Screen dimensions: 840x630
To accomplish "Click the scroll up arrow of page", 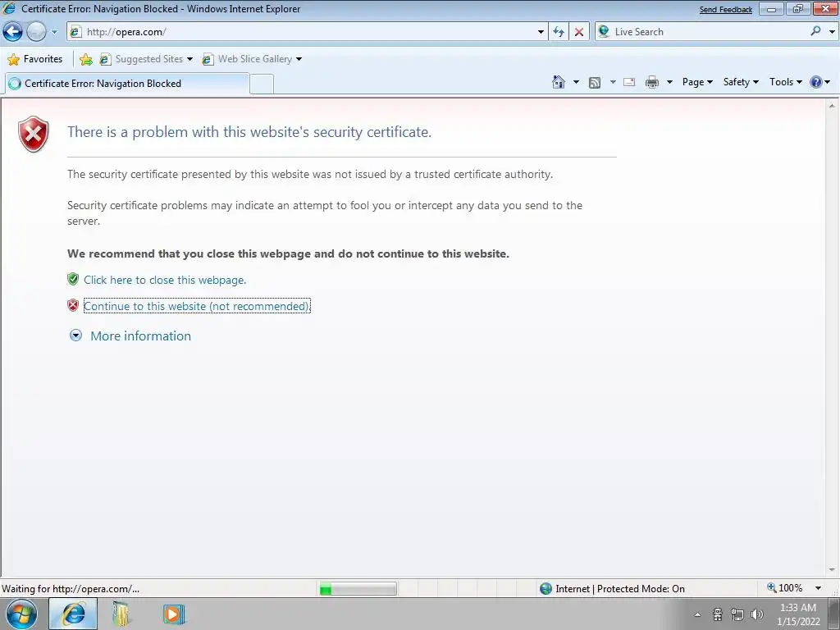I will pos(832,106).
